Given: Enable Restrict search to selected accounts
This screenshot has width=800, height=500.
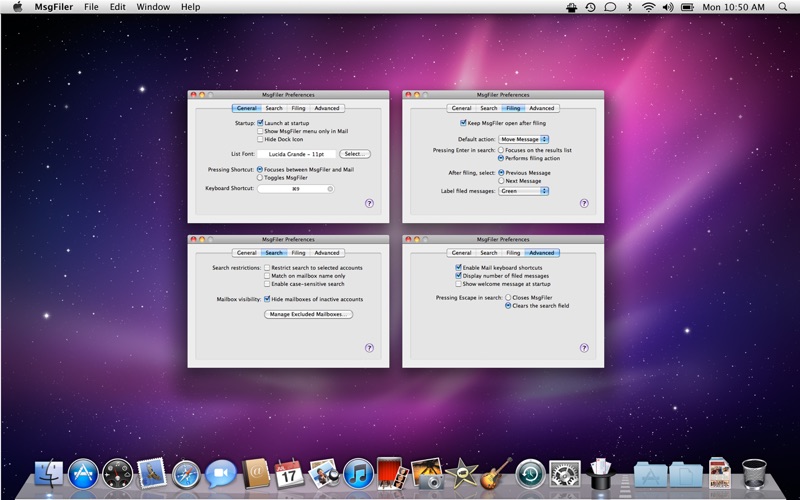Looking at the screenshot, I should [x=267, y=267].
